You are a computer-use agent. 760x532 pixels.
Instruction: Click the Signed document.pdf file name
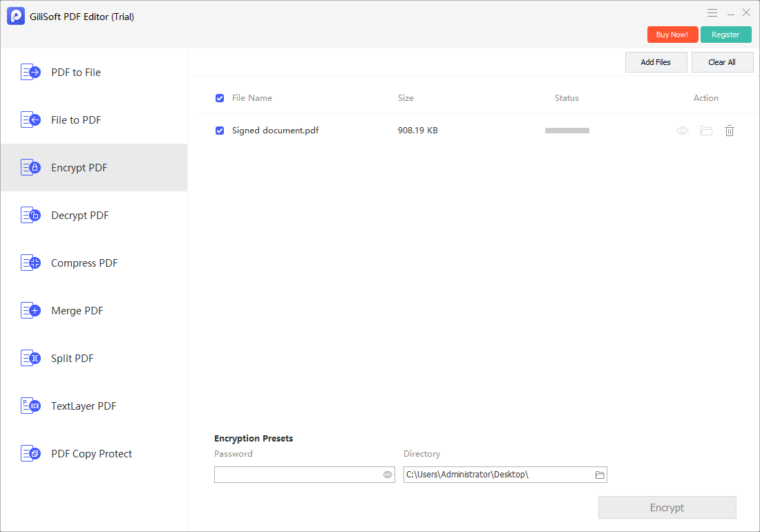[x=275, y=131]
